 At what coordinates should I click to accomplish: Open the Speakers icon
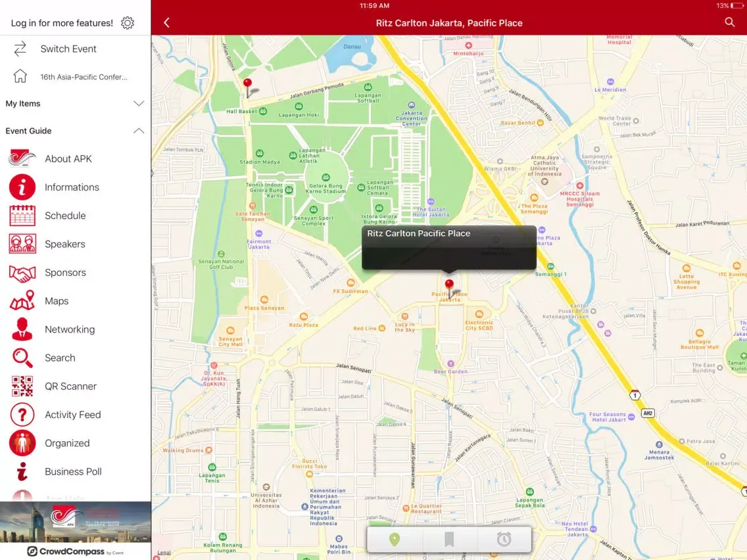click(x=22, y=244)
